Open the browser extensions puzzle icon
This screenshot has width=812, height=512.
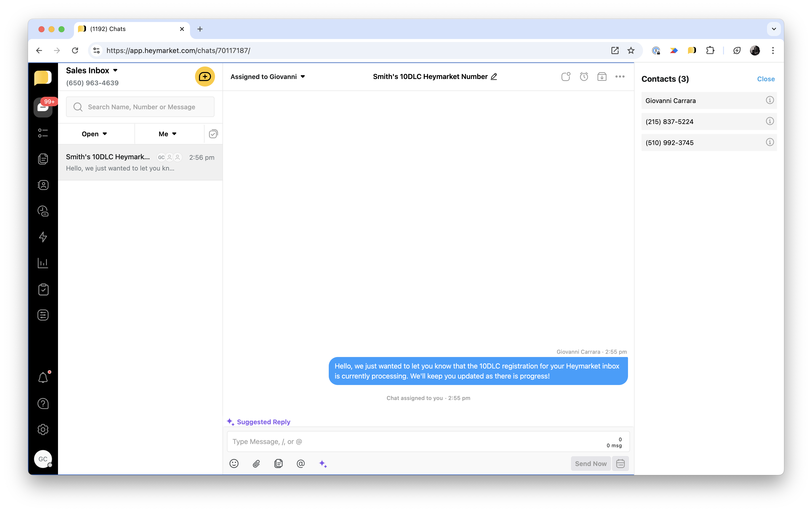(x=710, y=50)
